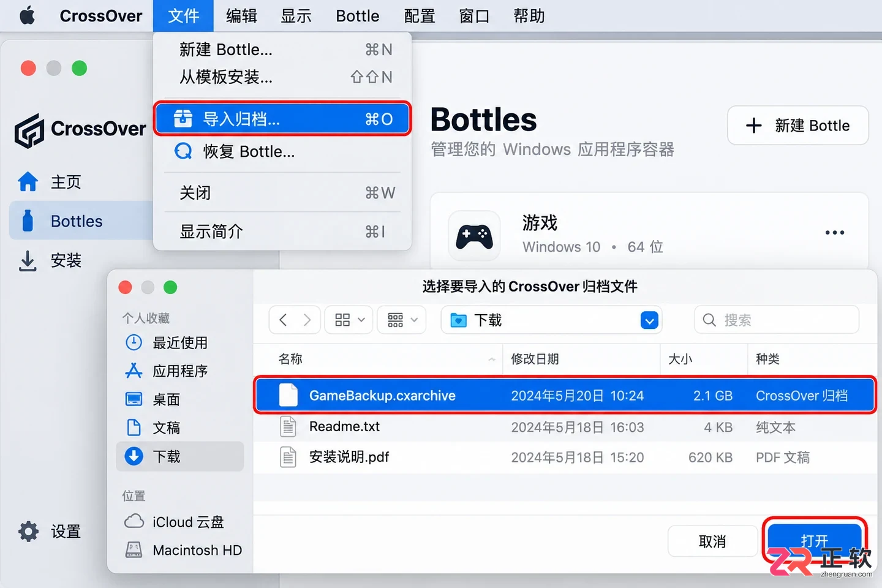
Task: Select the 游戏 bottle name
Action: point(540,223)
